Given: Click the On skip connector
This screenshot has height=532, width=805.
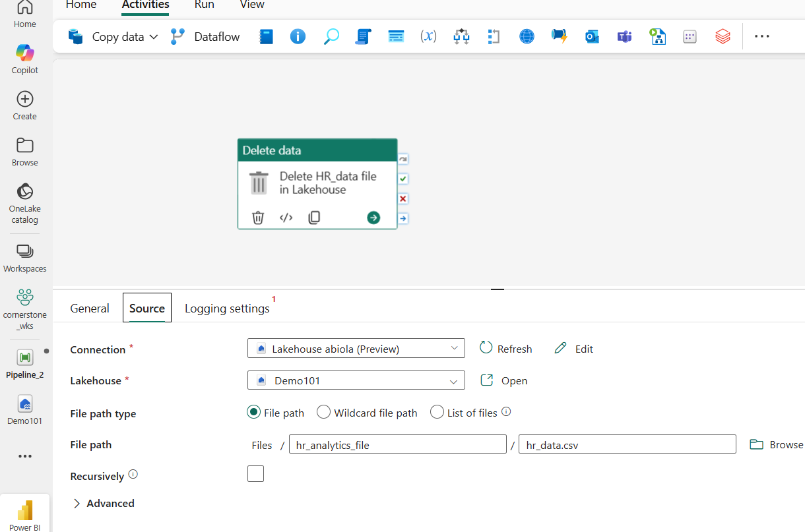Looking at the screenshot, I should 403,159.
